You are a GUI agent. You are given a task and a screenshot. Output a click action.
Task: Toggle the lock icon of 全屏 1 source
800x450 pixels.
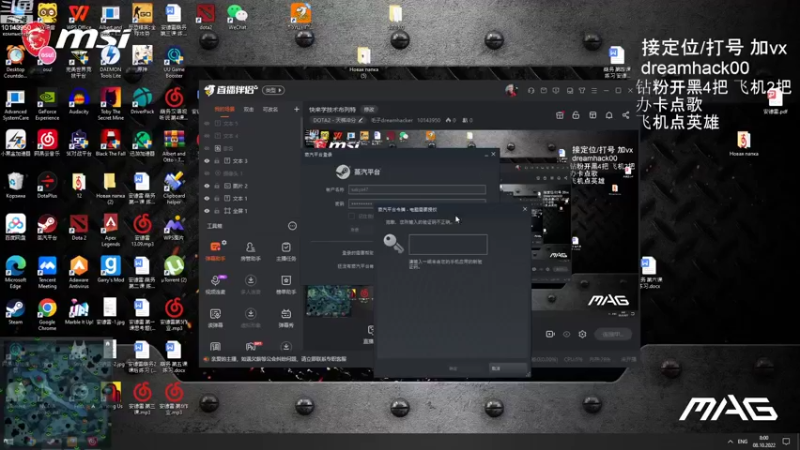pos(217,211)
